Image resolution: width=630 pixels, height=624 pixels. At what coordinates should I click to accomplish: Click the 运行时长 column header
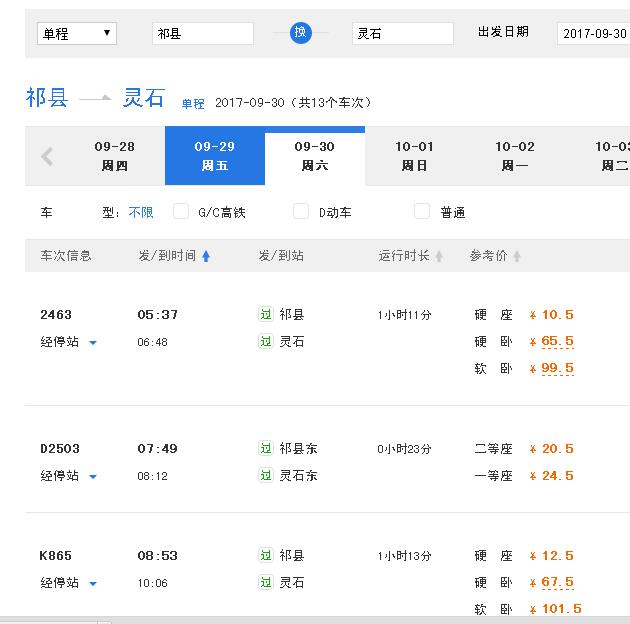coord(404,256)
